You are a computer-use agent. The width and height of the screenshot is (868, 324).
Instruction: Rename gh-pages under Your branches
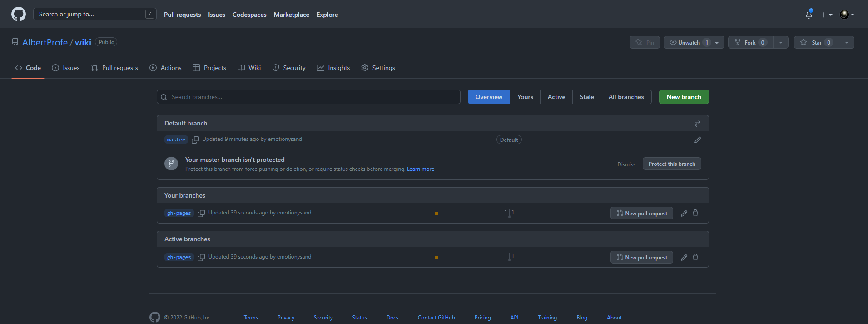[684, 214]
